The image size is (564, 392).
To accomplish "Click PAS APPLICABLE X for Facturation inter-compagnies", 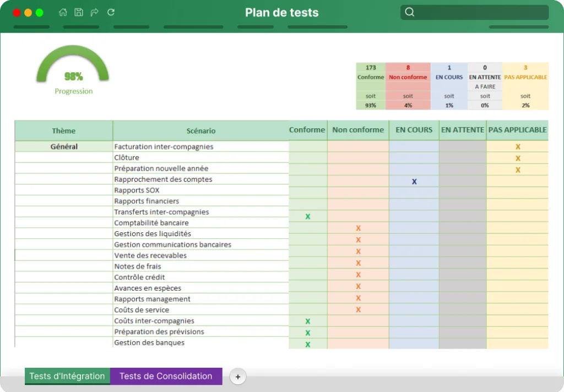I will click(518, 147).
